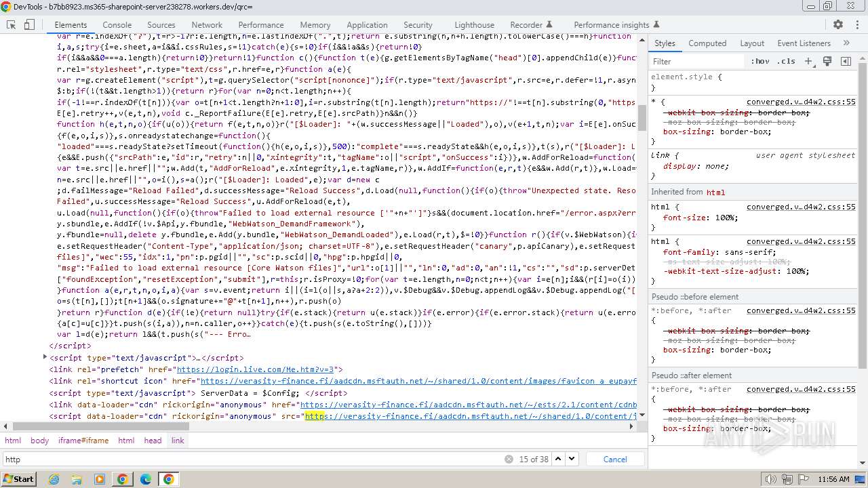Click the Elements panel vertical scrollbar thumb

pyautogui.click(x=642, y=117)
